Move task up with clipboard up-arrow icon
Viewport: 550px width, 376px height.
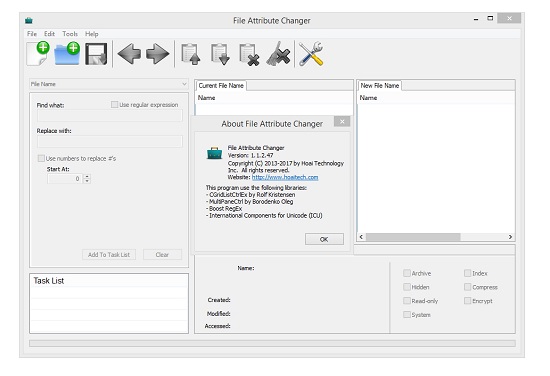tap(191, 54)
